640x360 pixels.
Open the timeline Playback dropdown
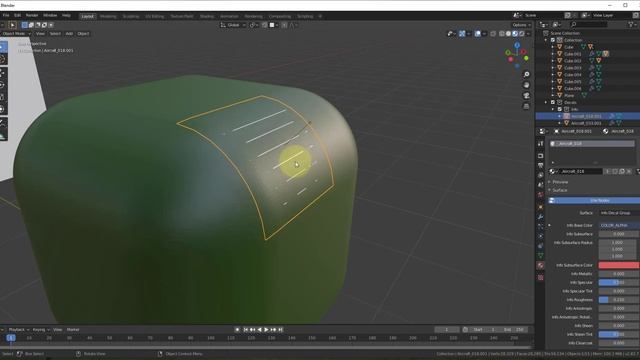(19, 329)
